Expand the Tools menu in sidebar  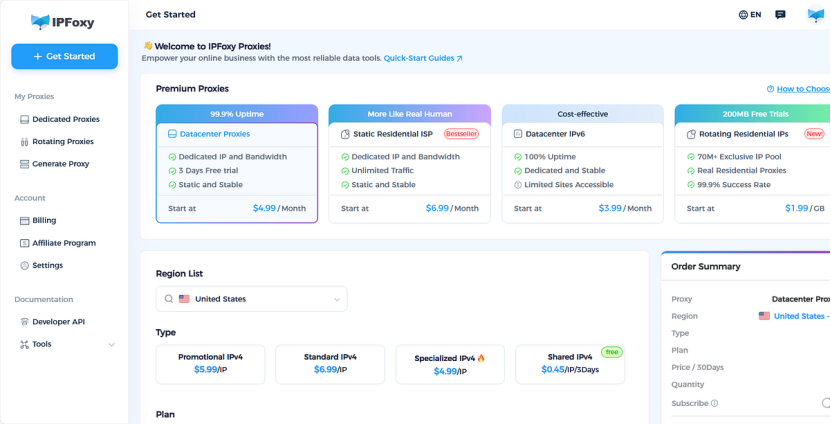(111, 345)
